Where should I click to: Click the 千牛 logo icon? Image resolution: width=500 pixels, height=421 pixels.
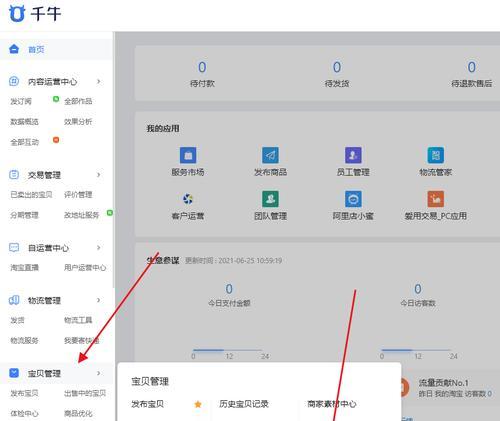(17, 14)
